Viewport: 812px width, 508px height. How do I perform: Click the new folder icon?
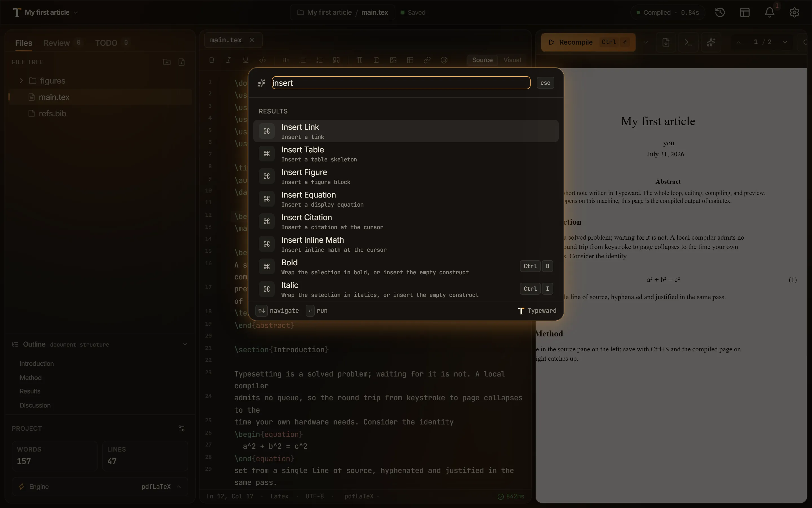[x=167, y=62]
